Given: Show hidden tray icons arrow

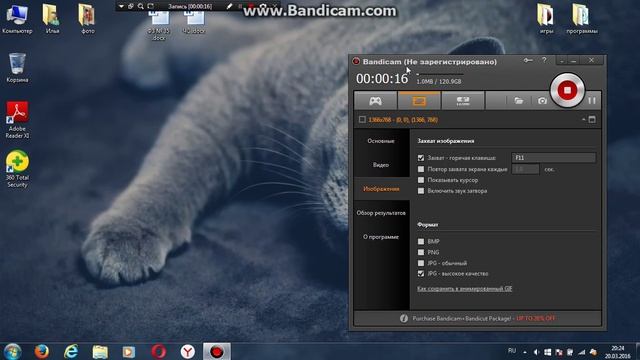Looking at the screenshot, I should pyautogui.click(x=524, y=352).
